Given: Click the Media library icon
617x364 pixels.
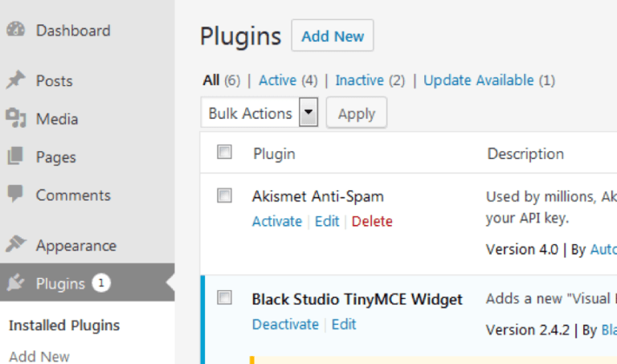Looking at the screenshot, I should coord(16,118).
